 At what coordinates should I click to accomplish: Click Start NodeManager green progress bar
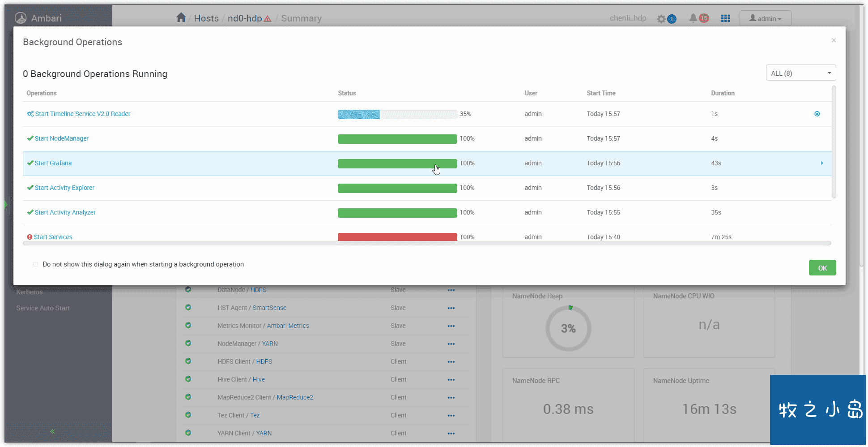click(397, 139)
